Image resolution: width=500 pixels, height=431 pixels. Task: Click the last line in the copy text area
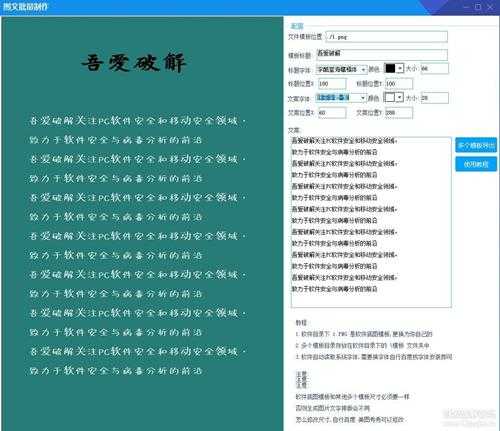pos(334,289)
